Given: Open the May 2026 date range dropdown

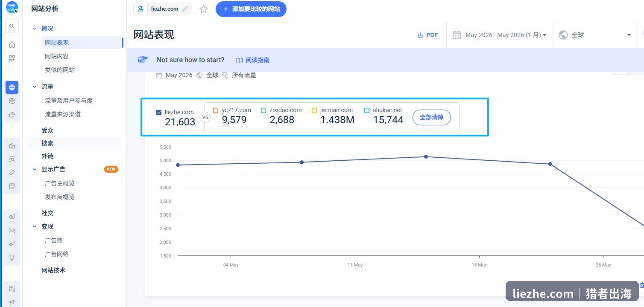Looking at the screenshot, I should 500,35.
